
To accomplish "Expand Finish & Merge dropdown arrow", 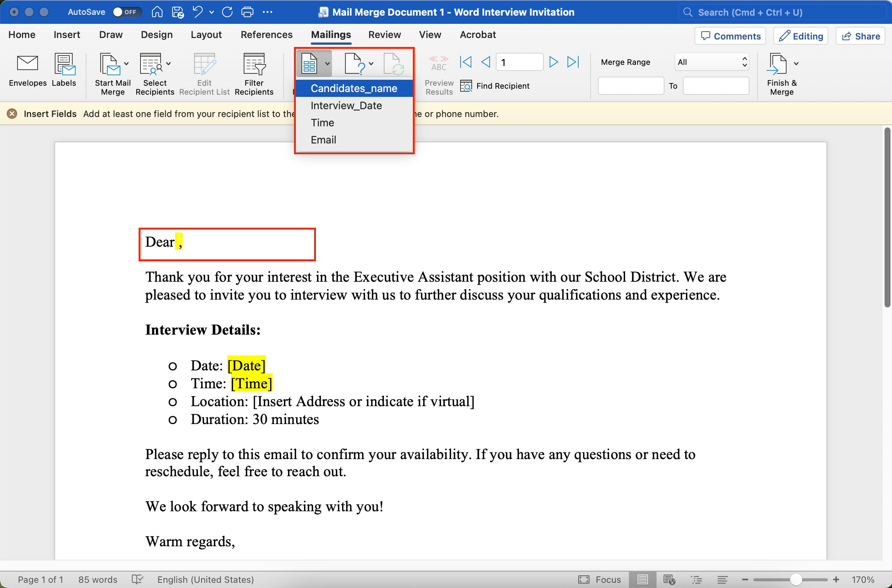I will [x=796, y=64].
